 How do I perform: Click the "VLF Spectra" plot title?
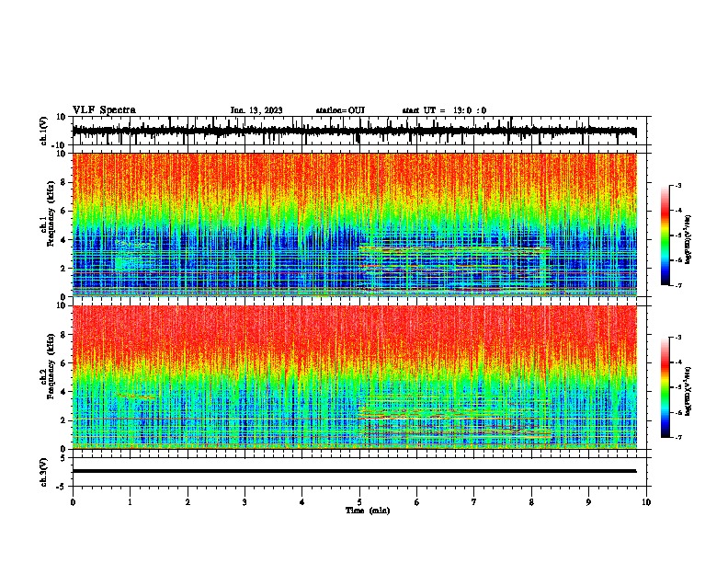coord(104,110)
